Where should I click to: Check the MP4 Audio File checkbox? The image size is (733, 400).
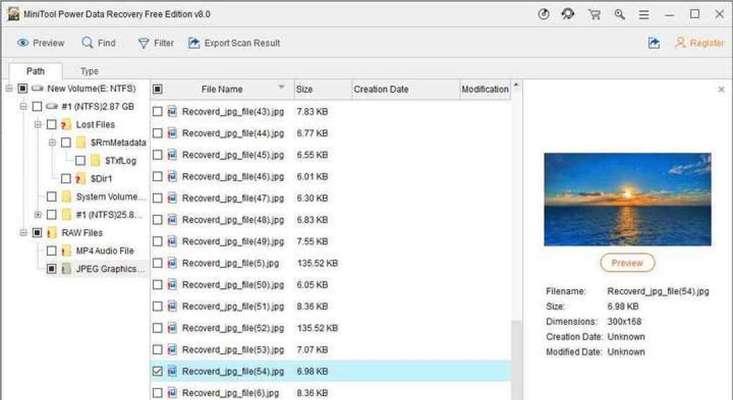tap(51, 251)
